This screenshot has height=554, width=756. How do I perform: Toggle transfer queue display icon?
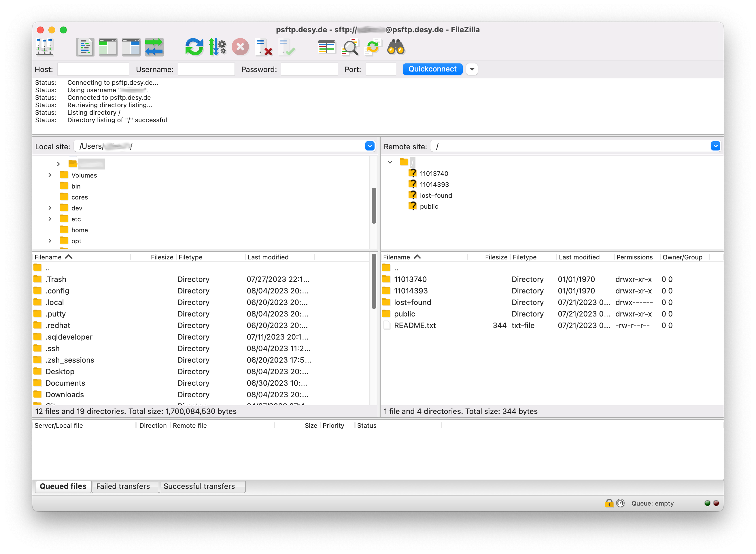(154, 47)
